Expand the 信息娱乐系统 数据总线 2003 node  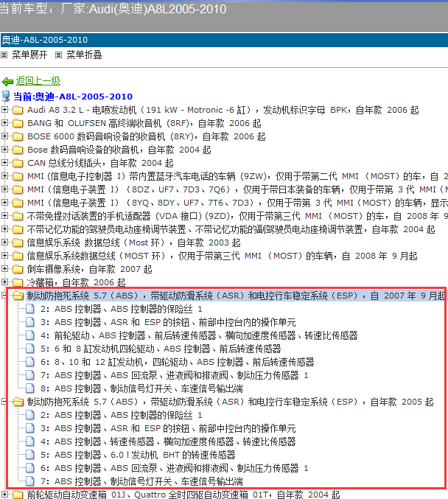(x=4, y=242)
